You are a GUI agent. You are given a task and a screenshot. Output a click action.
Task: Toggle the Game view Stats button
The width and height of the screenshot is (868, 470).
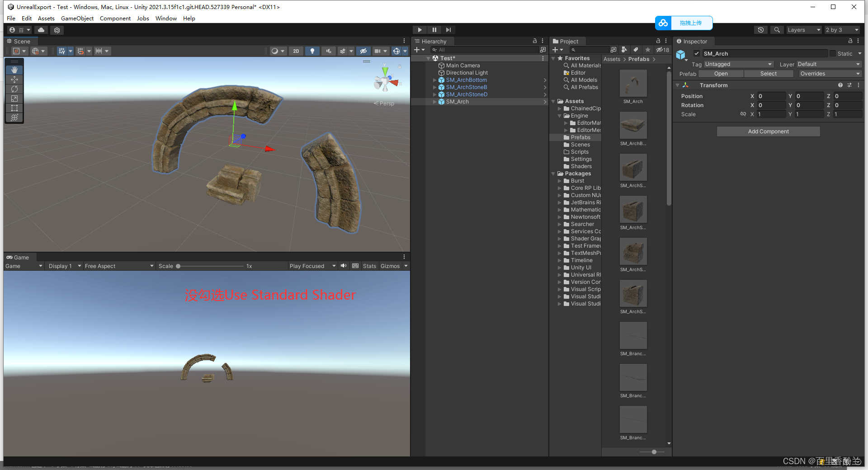click(x=369, y=266)
